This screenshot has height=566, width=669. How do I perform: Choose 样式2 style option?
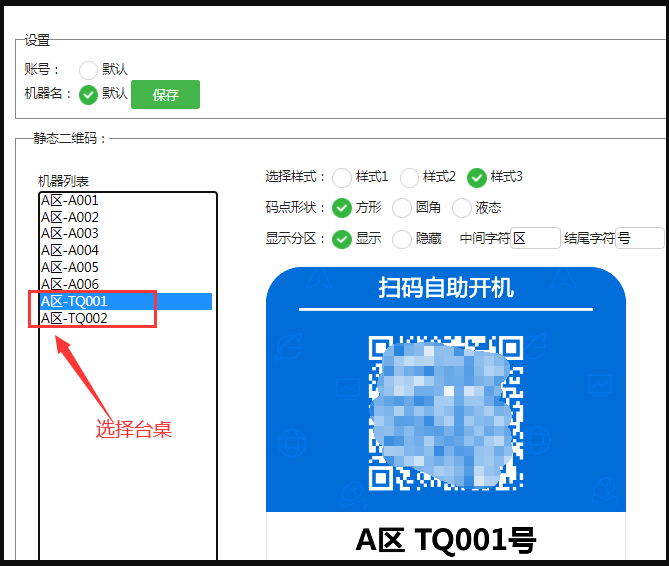point(409,177)
